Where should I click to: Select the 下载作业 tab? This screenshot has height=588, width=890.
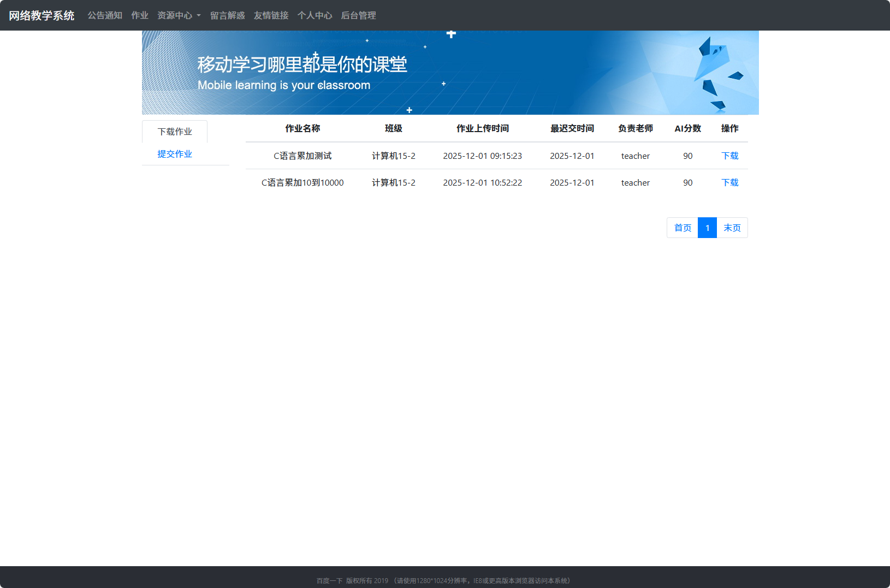[174, 131]
